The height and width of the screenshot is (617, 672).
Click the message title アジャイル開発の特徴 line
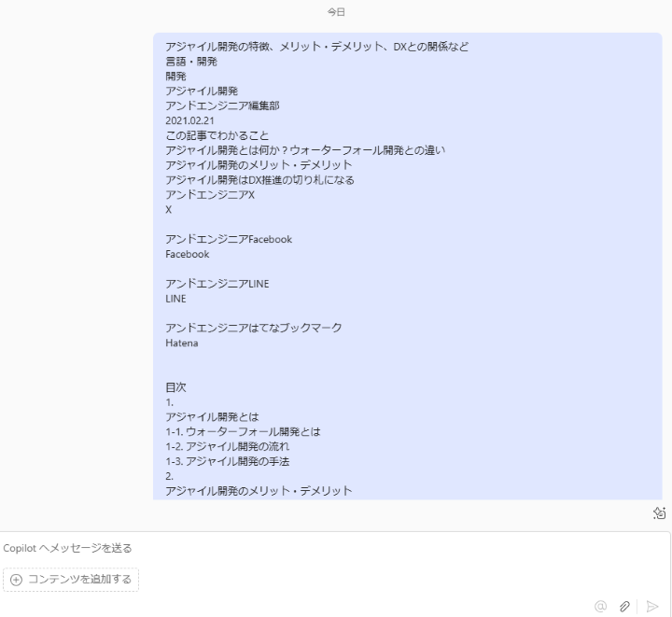[x=317, y=47]
